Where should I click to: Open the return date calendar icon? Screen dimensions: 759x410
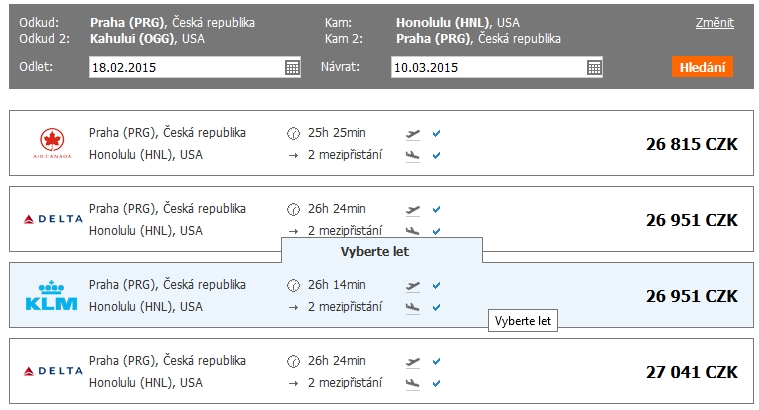coord(594,67)
